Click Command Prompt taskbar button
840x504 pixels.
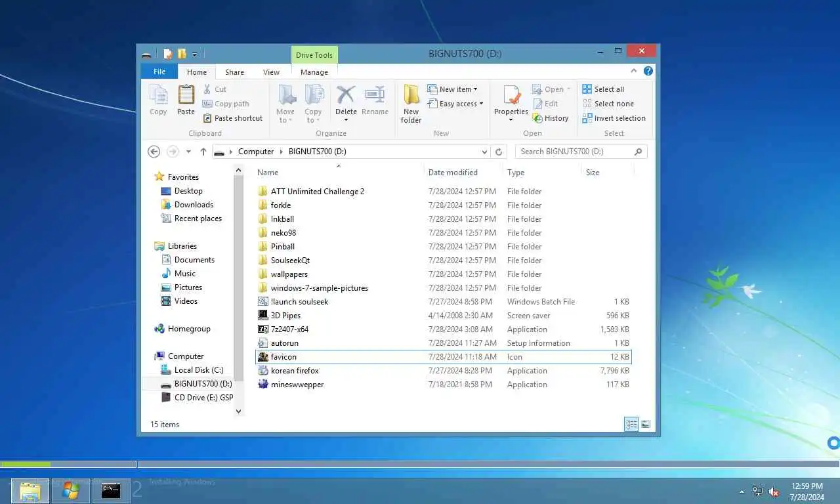(111, 490)
